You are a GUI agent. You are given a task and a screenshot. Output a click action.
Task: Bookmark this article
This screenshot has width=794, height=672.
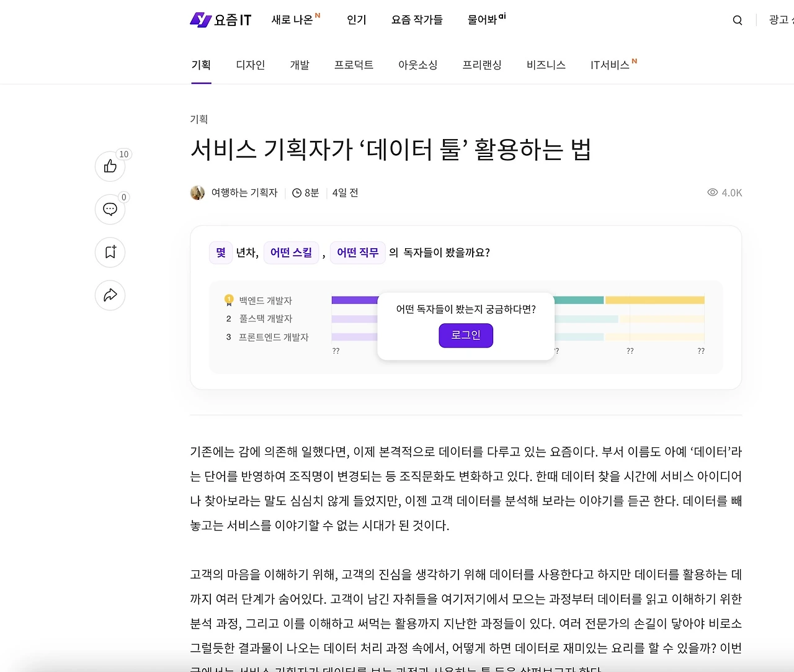110,253
